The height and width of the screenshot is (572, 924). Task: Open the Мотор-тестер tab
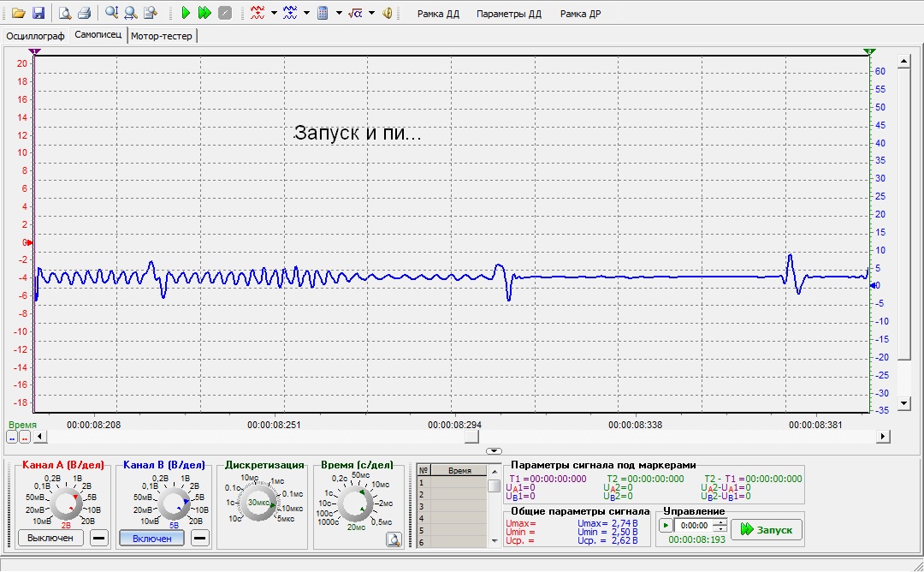pyautogui.click(x=162, y=36)
